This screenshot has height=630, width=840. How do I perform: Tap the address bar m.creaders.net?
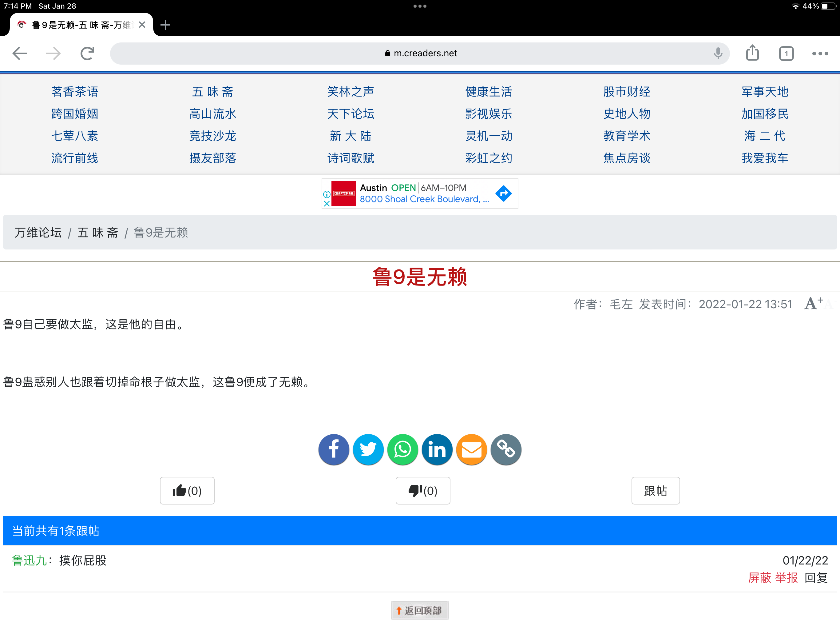(x=420, y=53)
